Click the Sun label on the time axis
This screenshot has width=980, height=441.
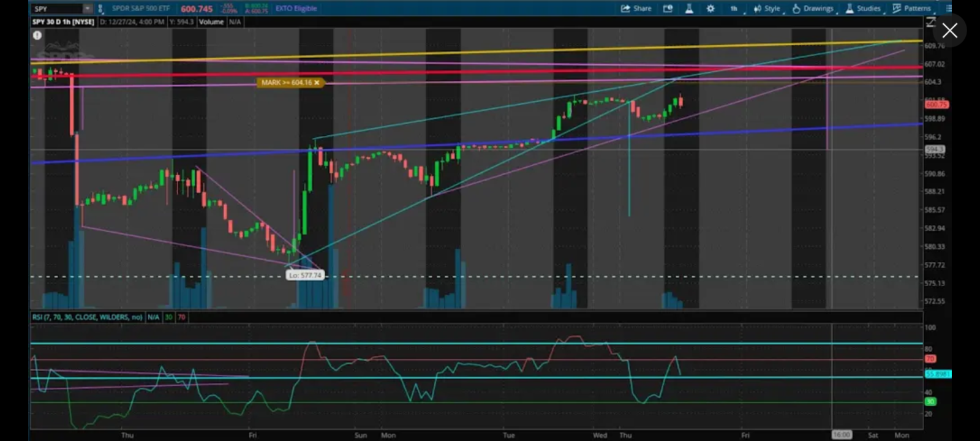(361, 435)
